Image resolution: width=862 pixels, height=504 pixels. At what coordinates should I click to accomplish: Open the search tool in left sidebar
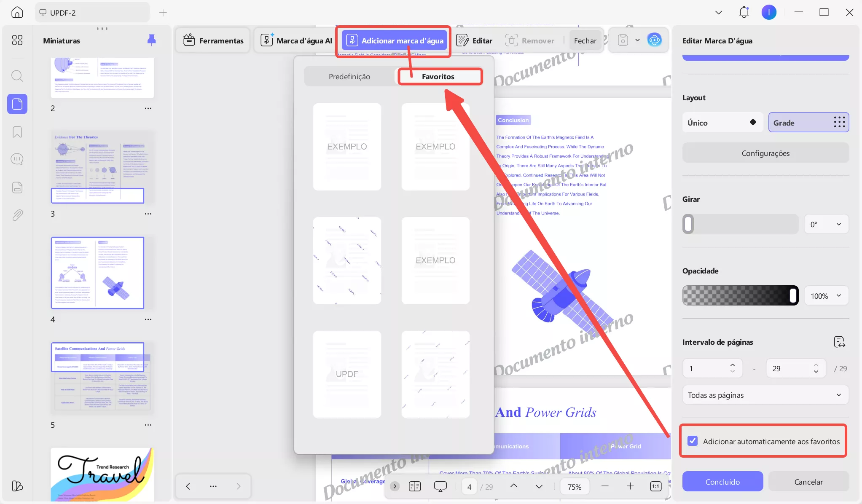(17, 76)
